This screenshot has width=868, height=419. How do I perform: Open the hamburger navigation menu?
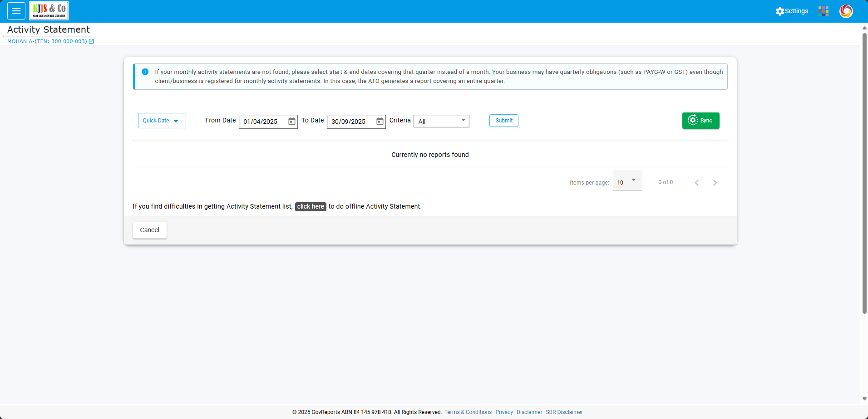pos(16,11)
